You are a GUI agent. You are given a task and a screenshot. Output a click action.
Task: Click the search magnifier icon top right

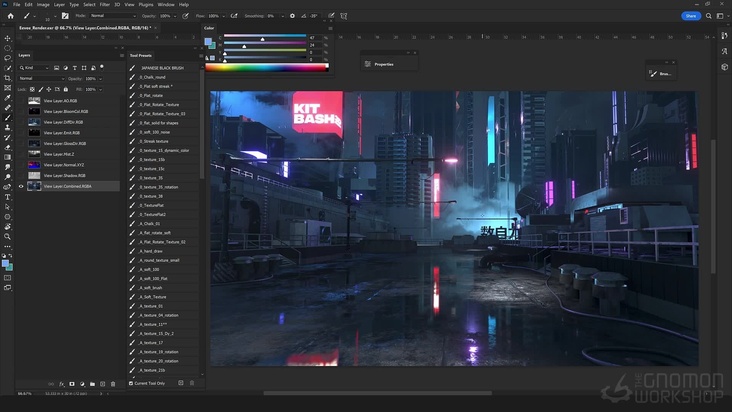pyautogui.click(x=709, y=16)
